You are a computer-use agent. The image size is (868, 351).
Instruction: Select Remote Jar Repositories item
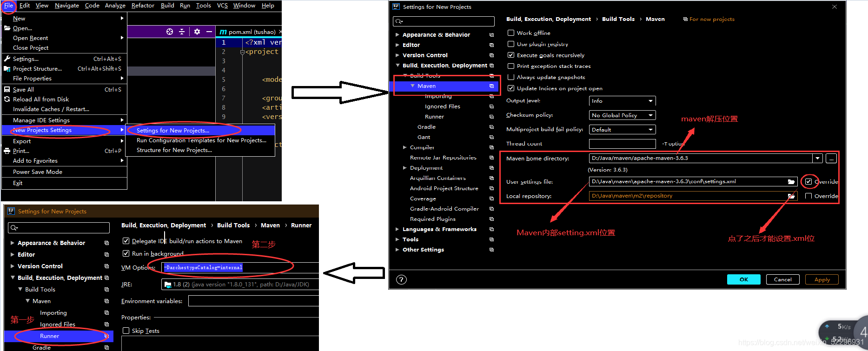click(443, 158)
